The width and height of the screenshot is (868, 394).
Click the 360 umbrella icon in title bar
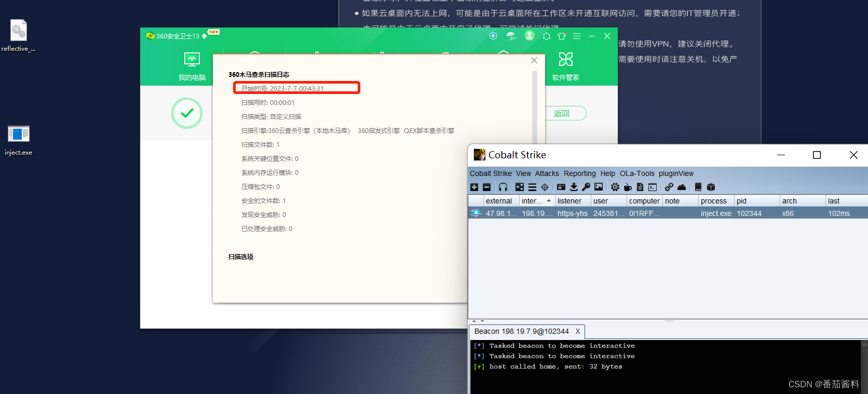tap(511, 36)
